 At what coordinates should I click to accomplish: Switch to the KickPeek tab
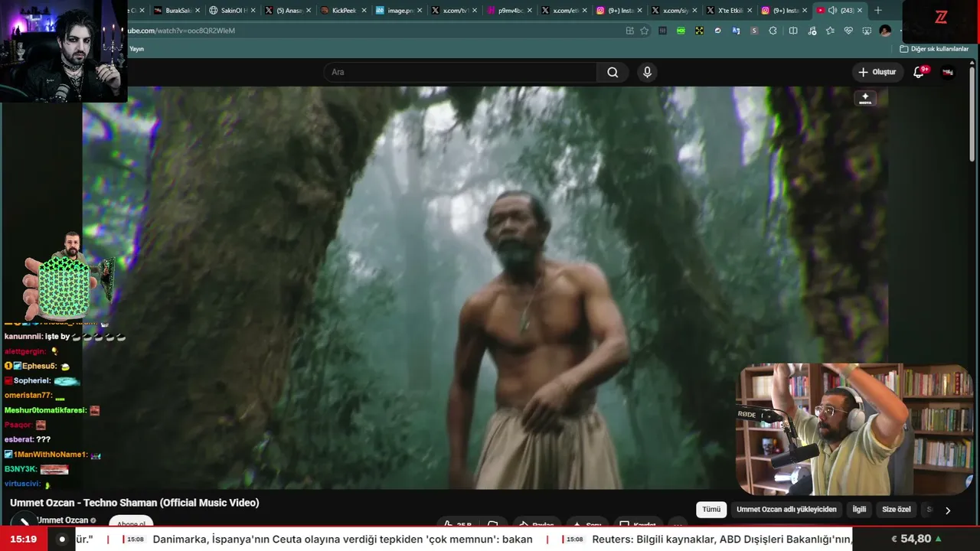coord(345,11)
